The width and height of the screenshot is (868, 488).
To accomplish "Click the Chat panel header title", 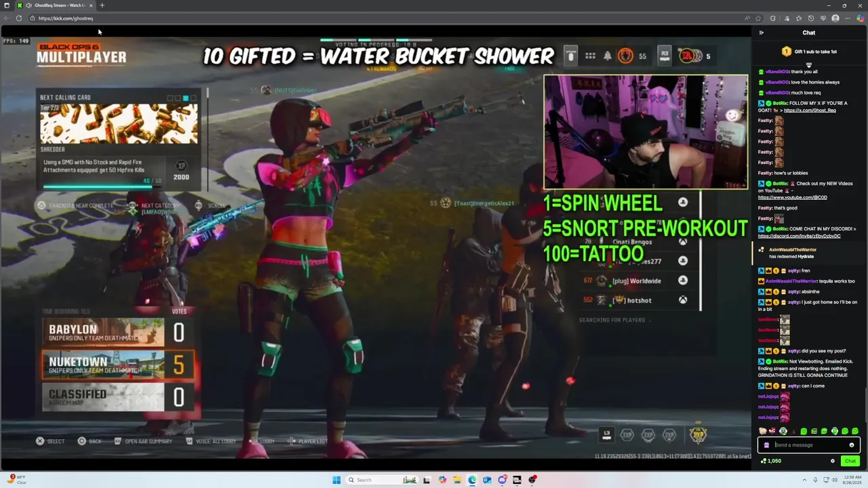I will (809, 33).
